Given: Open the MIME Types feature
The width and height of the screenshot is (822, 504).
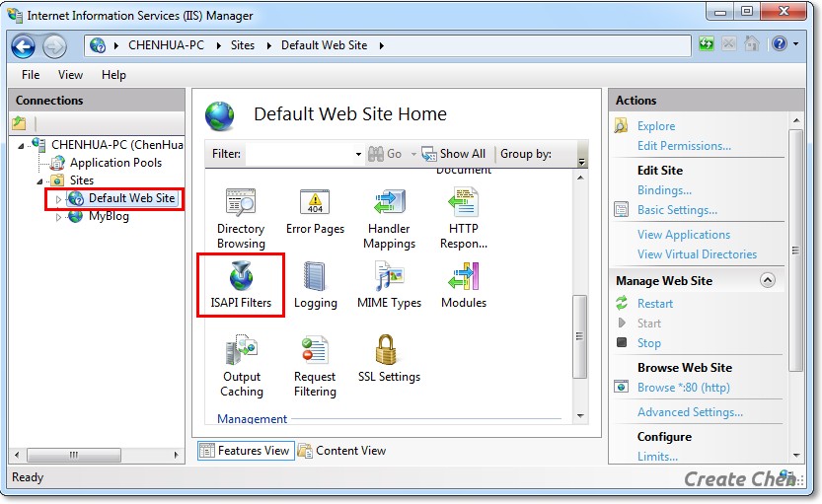Looking at the screenshot, I should (389, 284).
